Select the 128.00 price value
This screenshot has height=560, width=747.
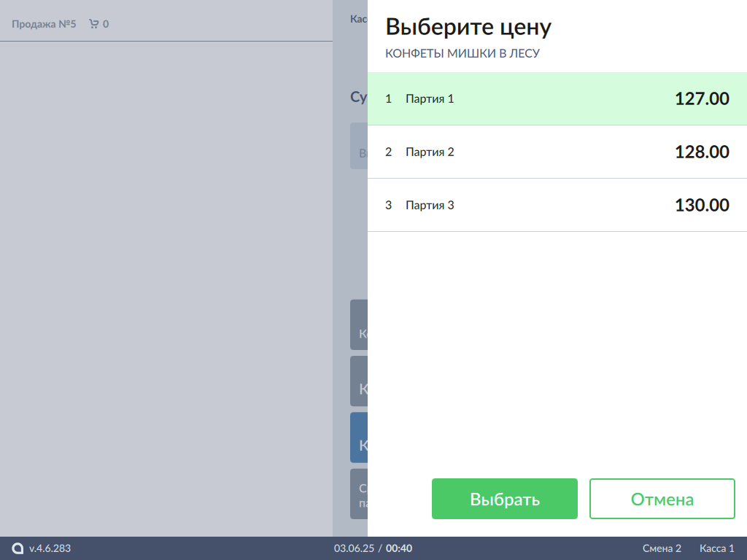(701, 152)
